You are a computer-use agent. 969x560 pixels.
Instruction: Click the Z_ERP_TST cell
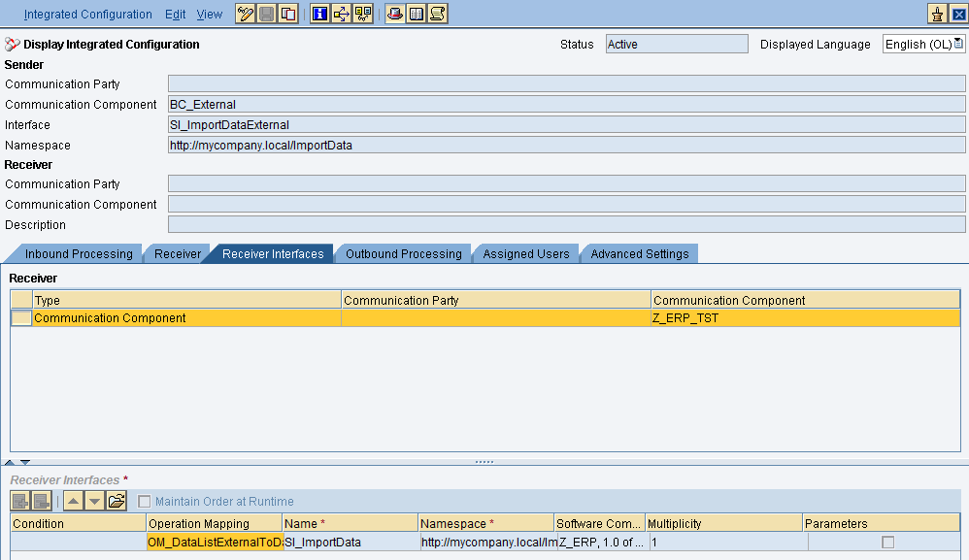[806, 318]
